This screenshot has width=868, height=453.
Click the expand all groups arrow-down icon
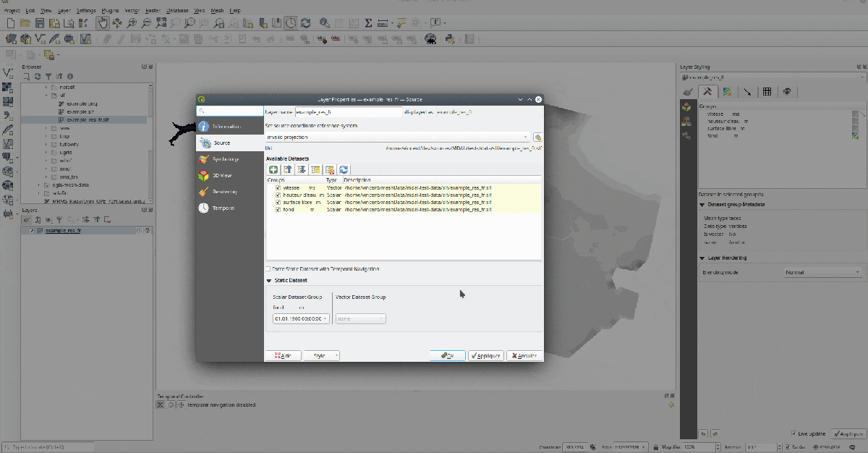click(302, 169)
